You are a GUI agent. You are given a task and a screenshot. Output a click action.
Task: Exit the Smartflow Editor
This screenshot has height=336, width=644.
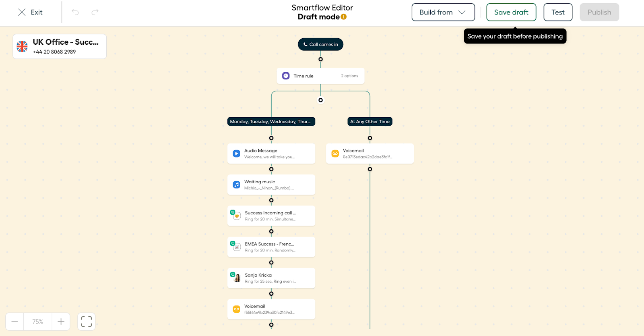click(30, 12)
